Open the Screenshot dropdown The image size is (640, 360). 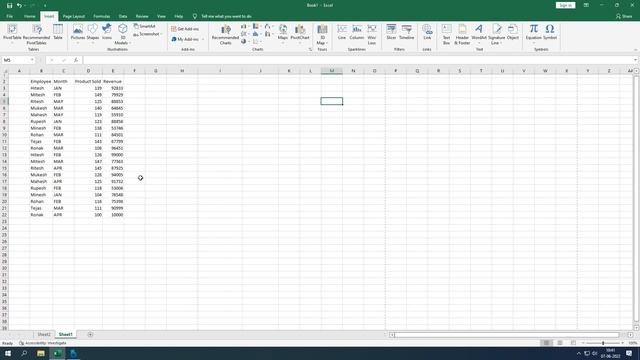pyautogui.click(x=147, y=34)
